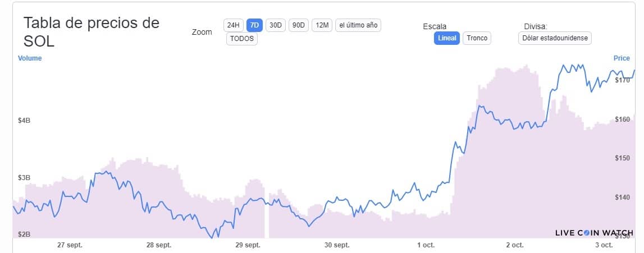Click the 28 sept. date marker
The image size is (644, 253).
tap(159, 245)
